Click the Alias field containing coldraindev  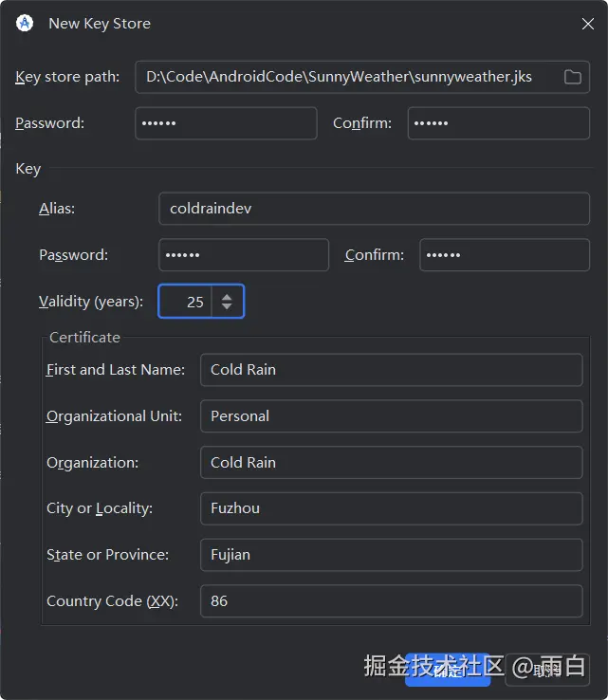point(374,209)
